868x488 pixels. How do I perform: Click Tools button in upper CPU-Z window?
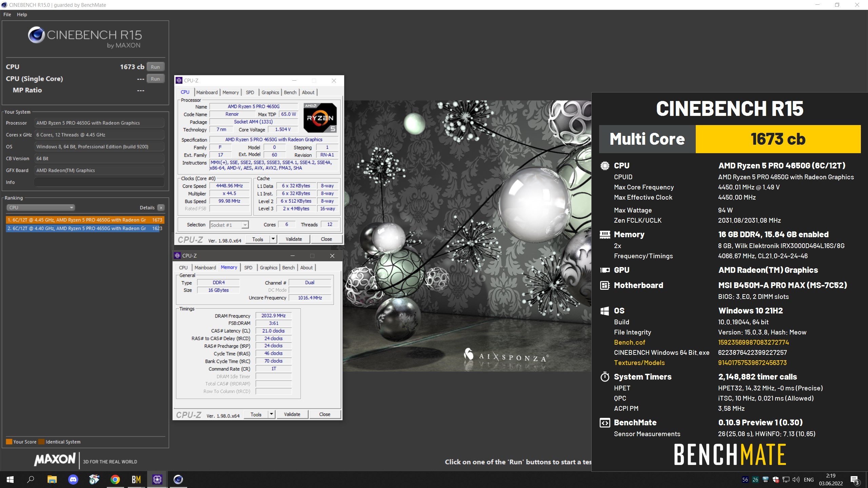257,239
